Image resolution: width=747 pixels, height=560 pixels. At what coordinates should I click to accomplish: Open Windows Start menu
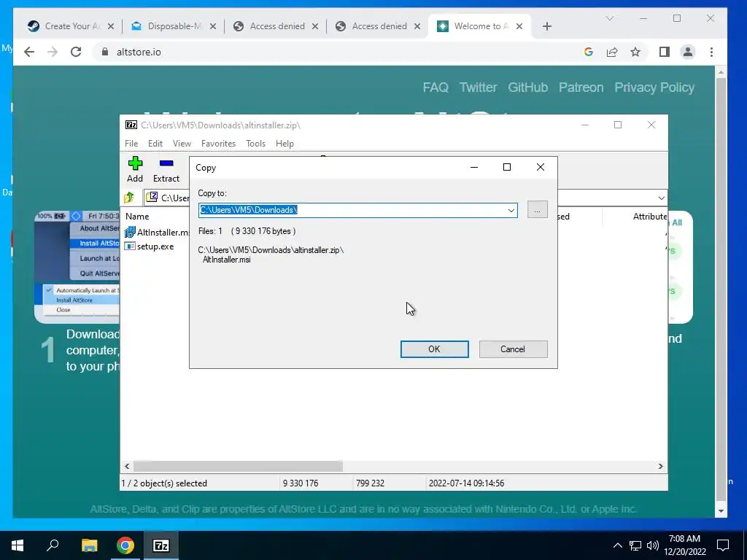point(18,545)
